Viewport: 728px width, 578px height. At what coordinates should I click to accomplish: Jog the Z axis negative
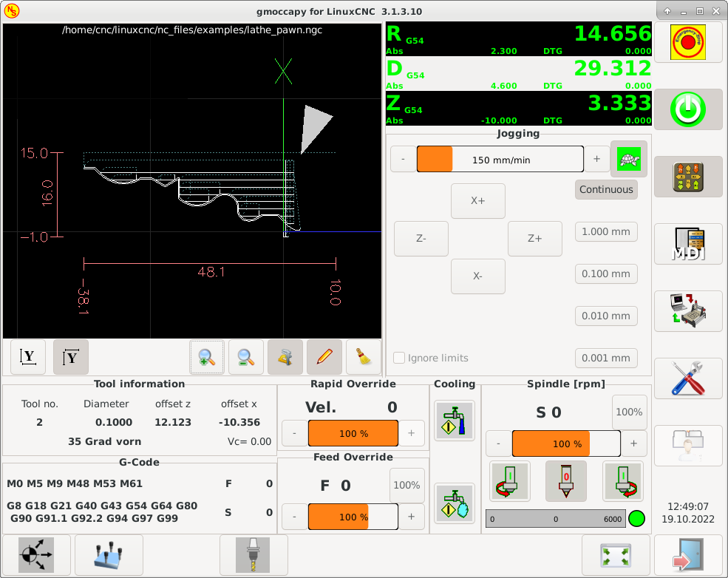click(x=421, y=238)
